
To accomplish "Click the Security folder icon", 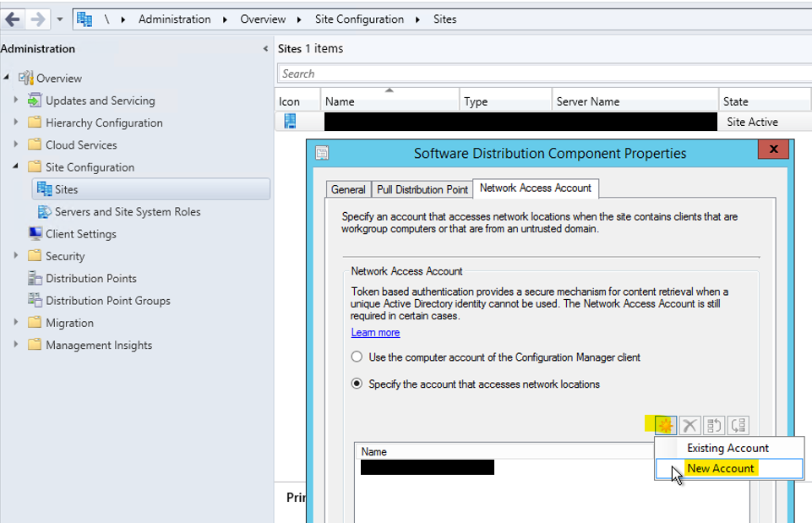I will (x=35, y=255).
